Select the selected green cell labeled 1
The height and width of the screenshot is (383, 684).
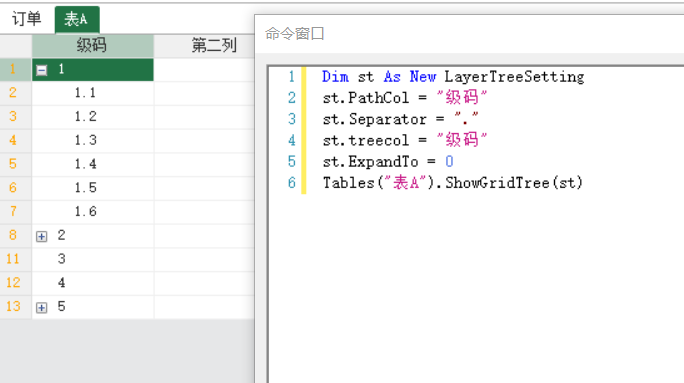[92, 69]
